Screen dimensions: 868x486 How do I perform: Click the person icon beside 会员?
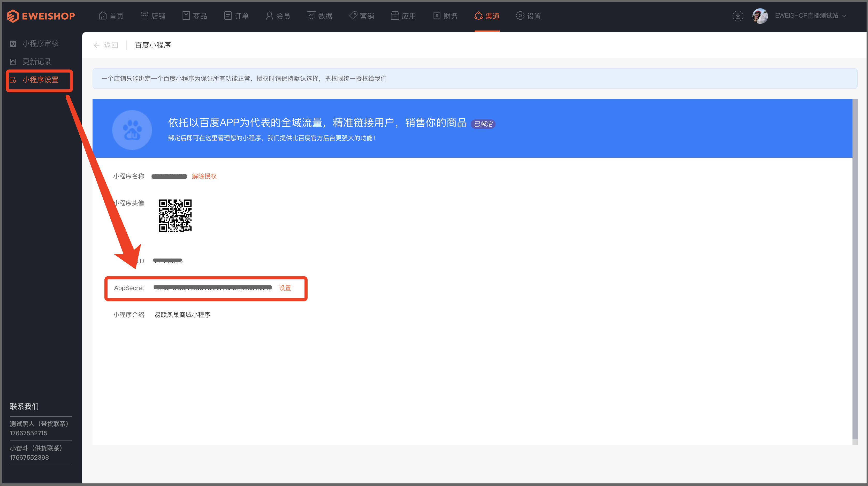pyautogui.click(x=269, y=16)
